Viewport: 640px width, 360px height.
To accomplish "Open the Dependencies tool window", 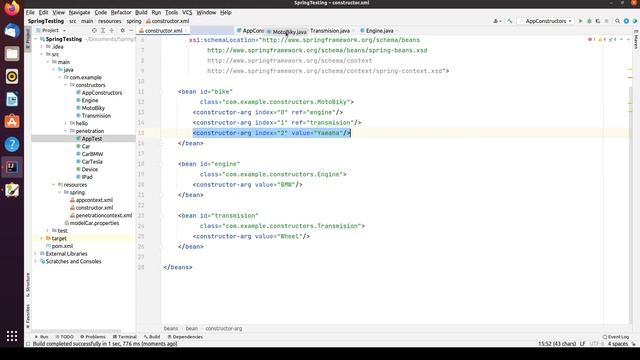I will [185, 337].
